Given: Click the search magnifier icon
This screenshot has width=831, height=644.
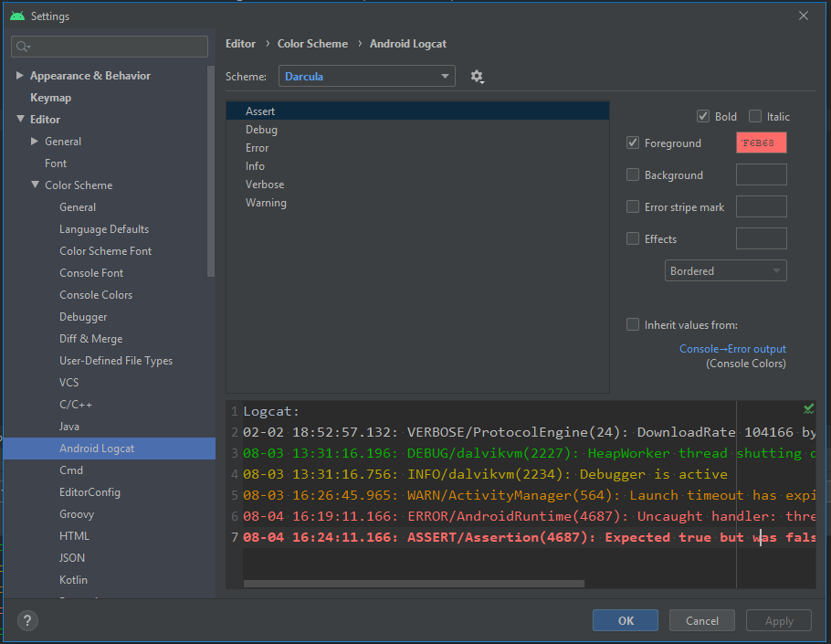Looking at the screenshot, I should pos(23,47).
